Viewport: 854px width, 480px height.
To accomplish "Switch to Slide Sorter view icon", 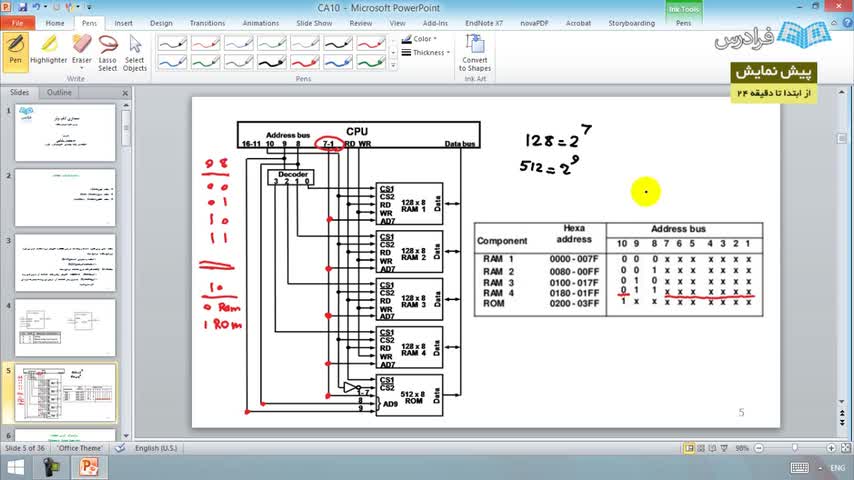I will (701, 448).
